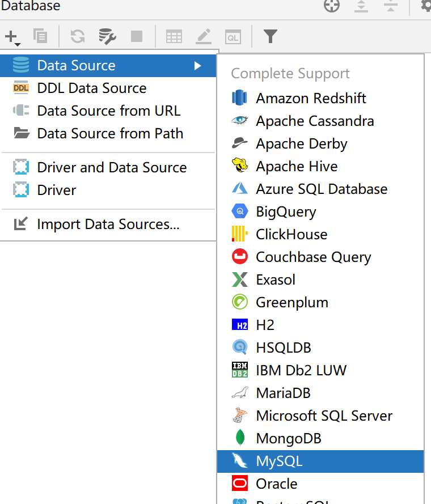
Task: Click the crosshair locate icon in header
Action: 332,6
